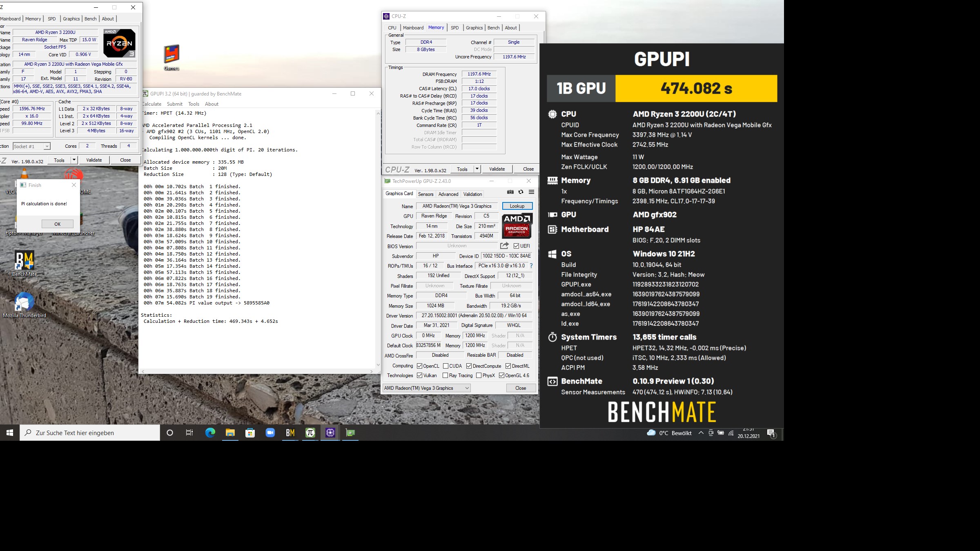Toggle the DirectCompute checkbox
Image resolution: width=980 pixels, height=551 pixels.
tap(469, 366)
